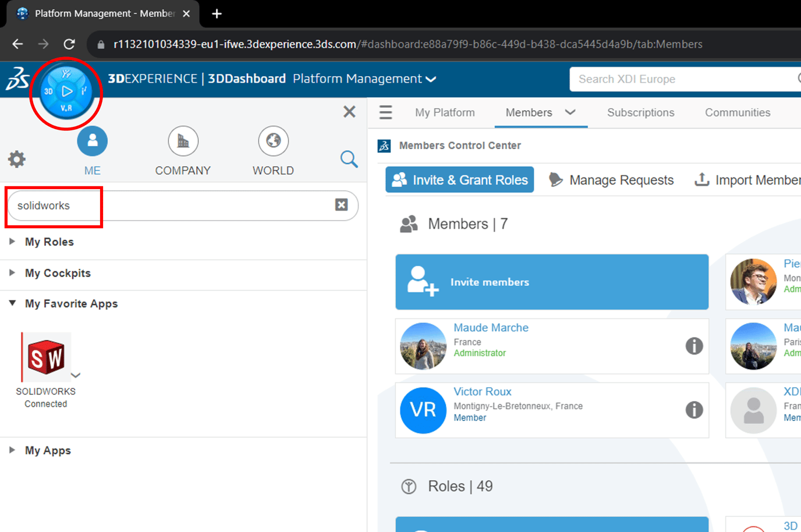Open compass settings gear

coord(17,159)
